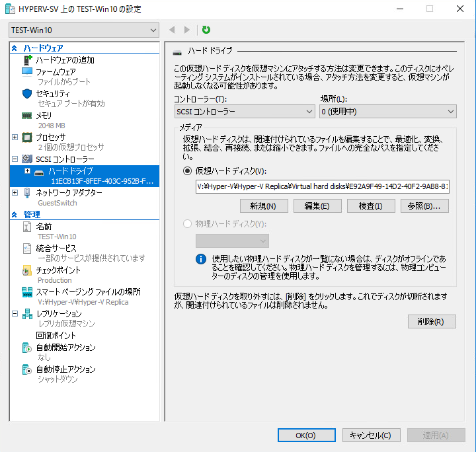Viewport: 476px width, 452px height.
Task: Click the キャンセル(C) cancel button
Action: click(372, 435)
